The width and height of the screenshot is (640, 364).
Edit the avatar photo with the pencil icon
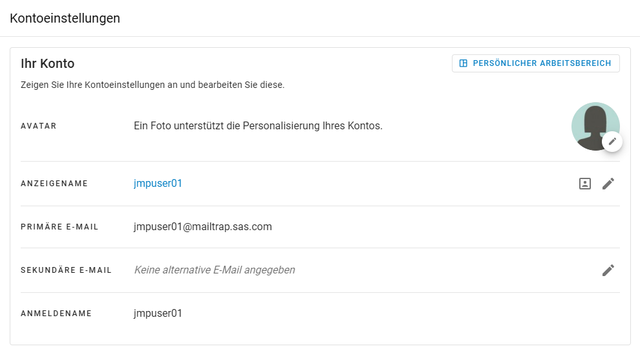point(612,141)
